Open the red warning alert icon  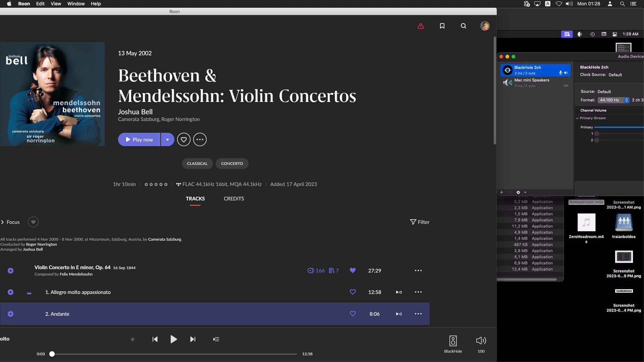(421, 26)
